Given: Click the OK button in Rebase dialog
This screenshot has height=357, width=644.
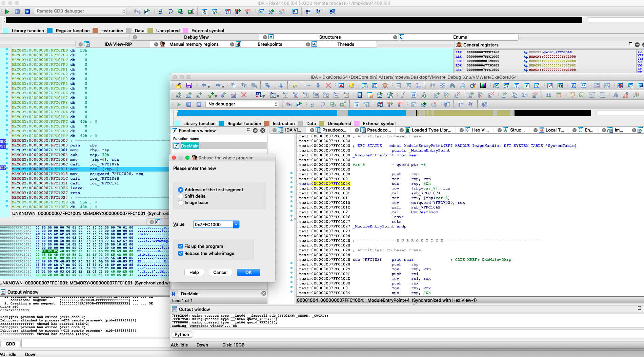Looking at the screenshot, I should [248, 273].
